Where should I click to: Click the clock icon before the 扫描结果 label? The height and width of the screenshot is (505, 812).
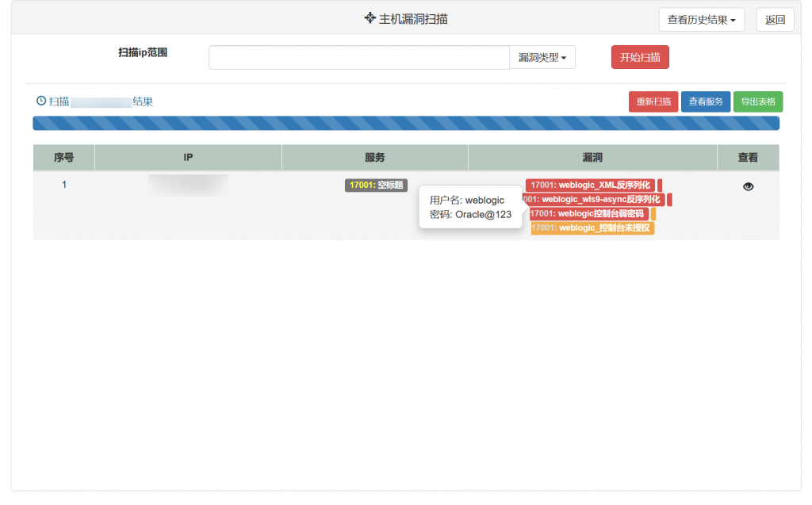coord(40,101)
